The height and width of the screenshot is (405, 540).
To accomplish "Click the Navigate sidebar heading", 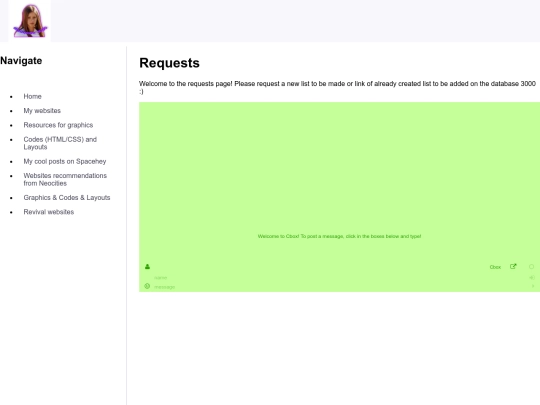I will pos(21,61).
